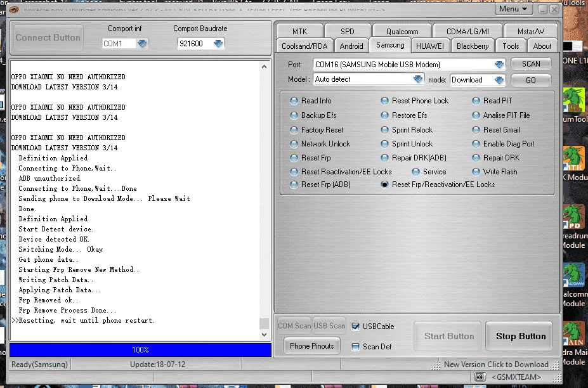Click the keyboard icon beside GSMXTEAM in status bar
Viewport: 588px width, 388px height.
pos(480,377)
